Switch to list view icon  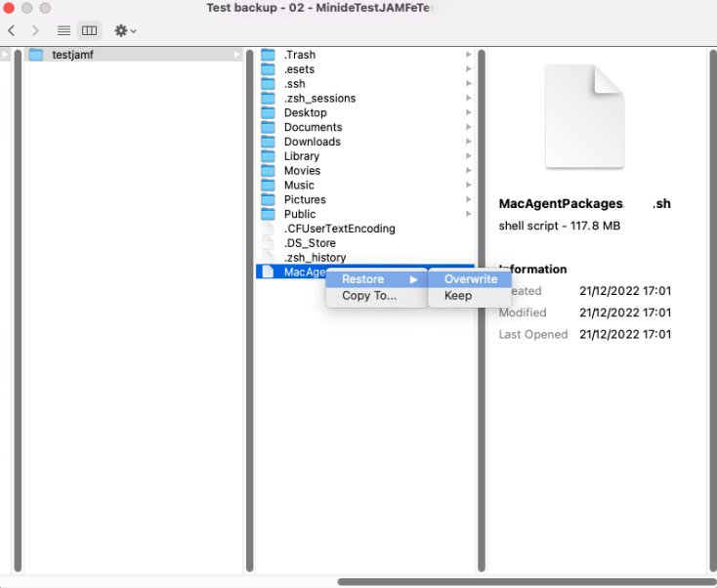pyautogui.click(x=63, y=31)
